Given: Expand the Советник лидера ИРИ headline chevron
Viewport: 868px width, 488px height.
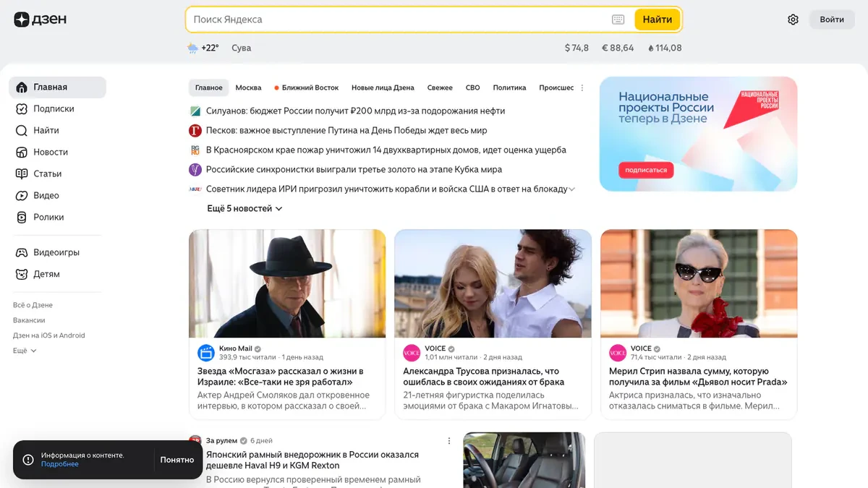Looking at the screenshot, I should pos(571,189).
